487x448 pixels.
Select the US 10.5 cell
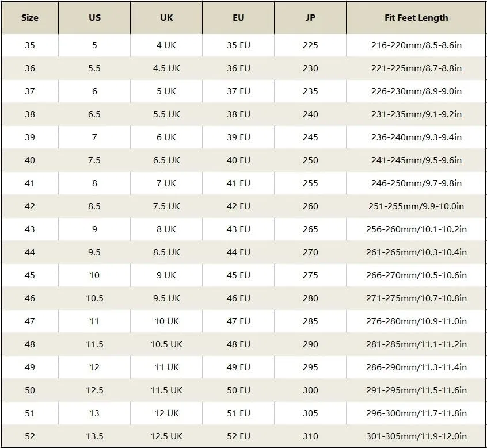coord(94,298)
